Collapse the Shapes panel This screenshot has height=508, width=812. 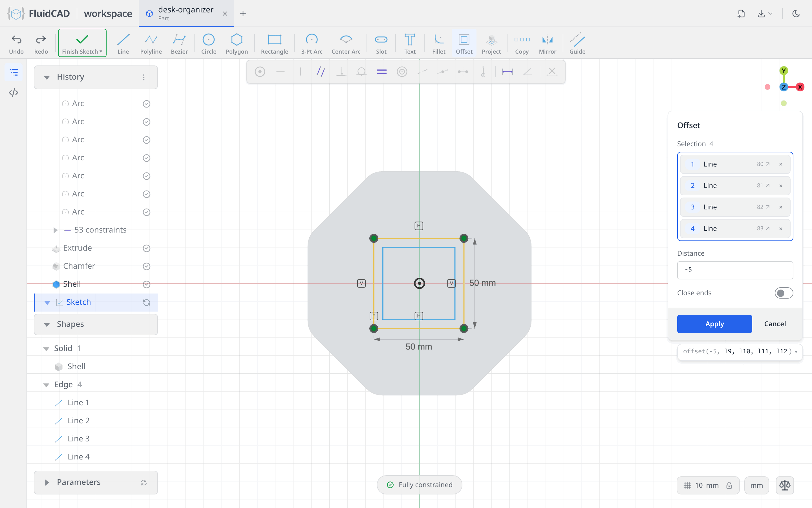pos(47,325)
